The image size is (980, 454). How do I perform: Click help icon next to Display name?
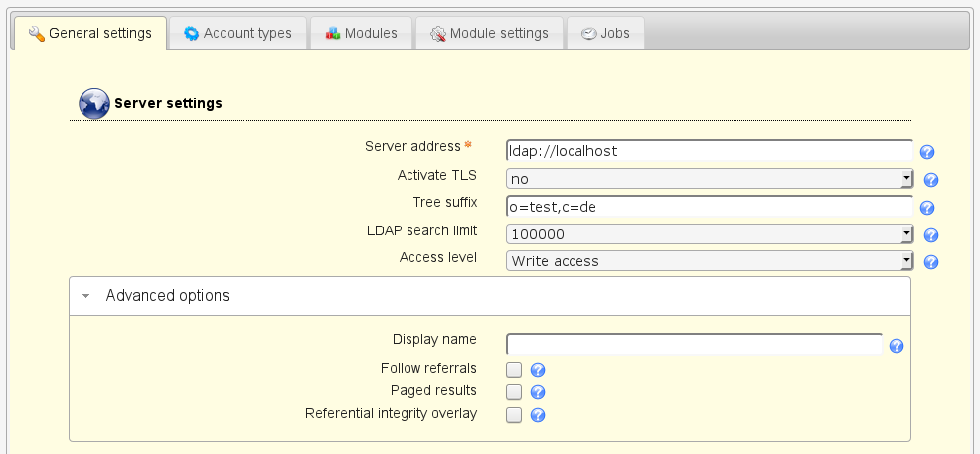tap(896, 346)
